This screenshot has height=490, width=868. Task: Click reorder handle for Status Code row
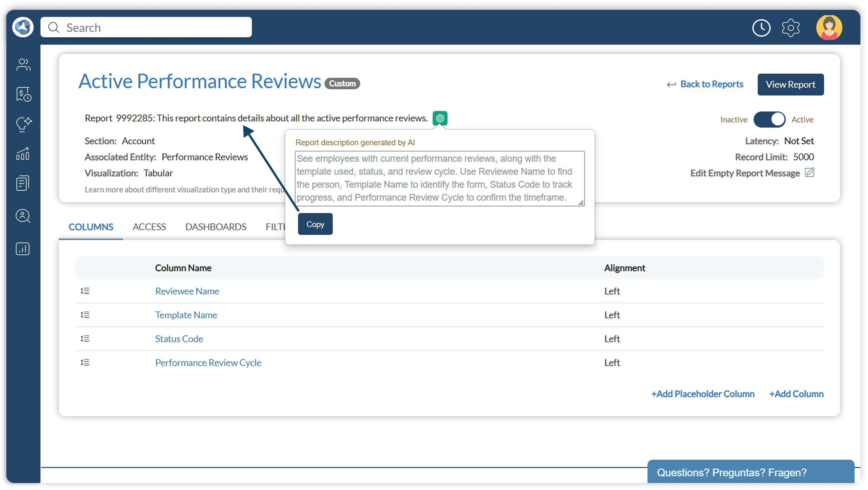coord(85,339)
